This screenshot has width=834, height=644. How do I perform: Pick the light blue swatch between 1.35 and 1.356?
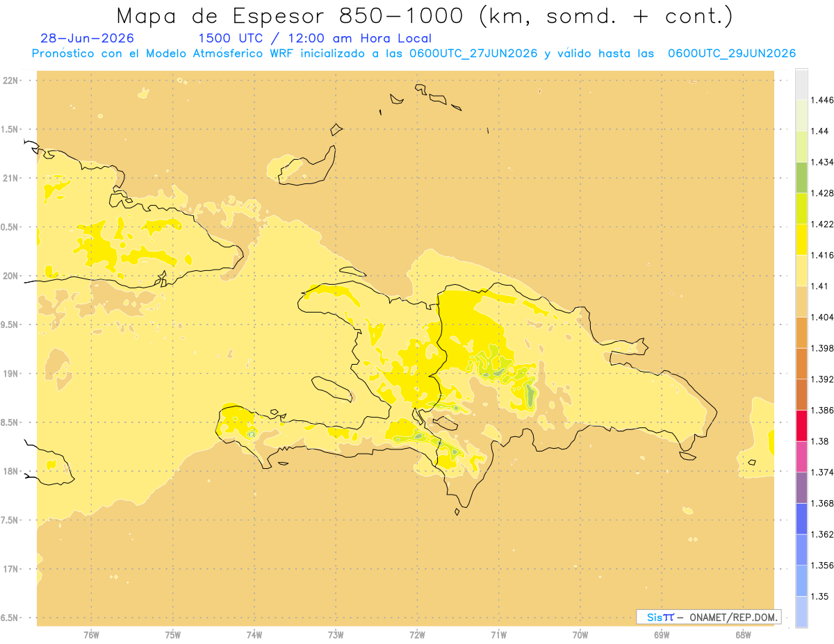point(801,580)
